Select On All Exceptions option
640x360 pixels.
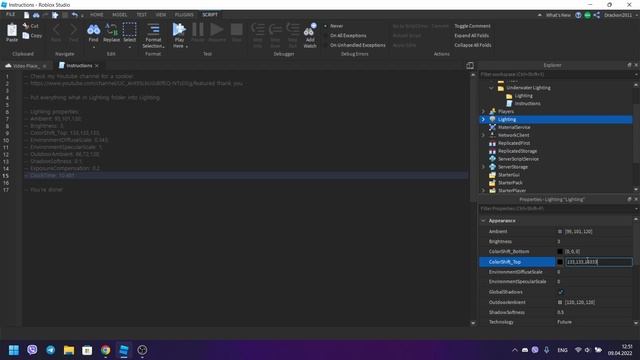348,36
